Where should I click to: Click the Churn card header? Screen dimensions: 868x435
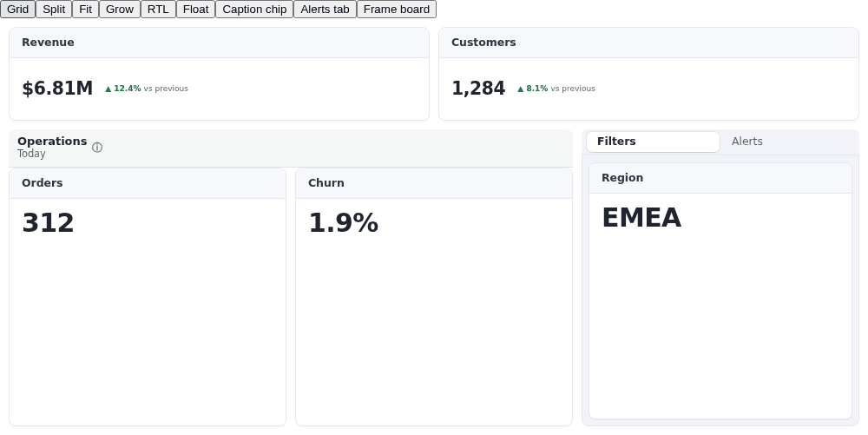click(434, 183)
